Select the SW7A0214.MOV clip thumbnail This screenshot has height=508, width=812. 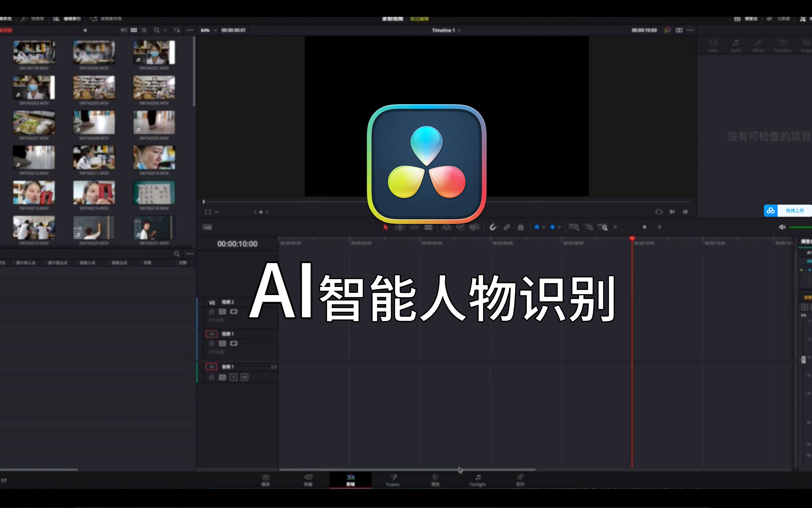coord(154,157)
